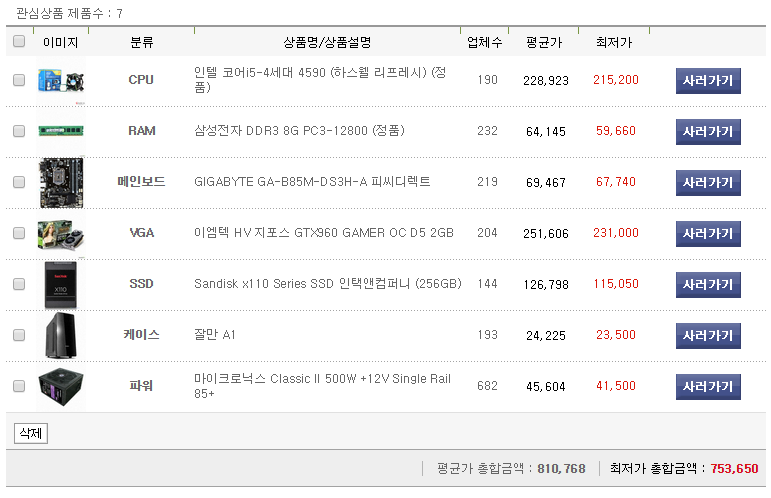
Task: Check the CPU row checkbox
Action: 19,81
